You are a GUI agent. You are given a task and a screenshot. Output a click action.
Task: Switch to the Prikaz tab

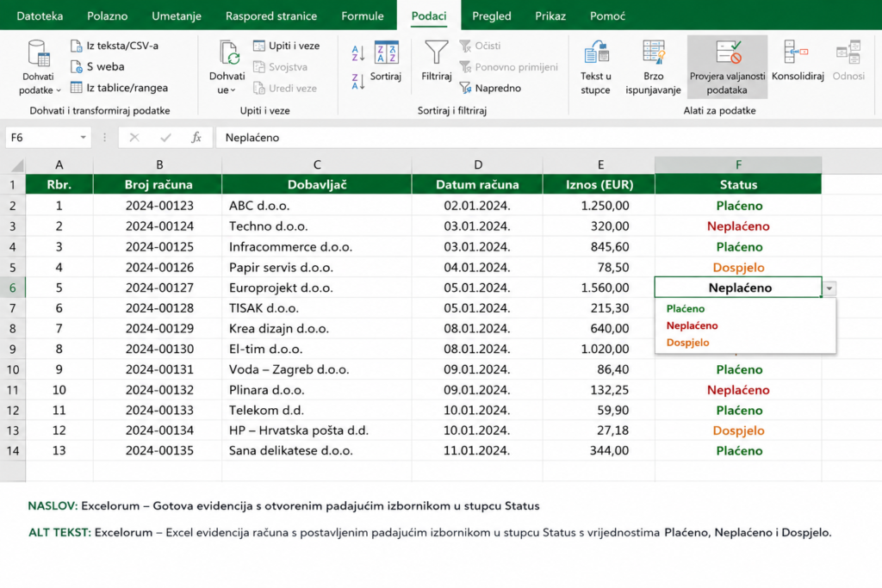click(550, 15)
